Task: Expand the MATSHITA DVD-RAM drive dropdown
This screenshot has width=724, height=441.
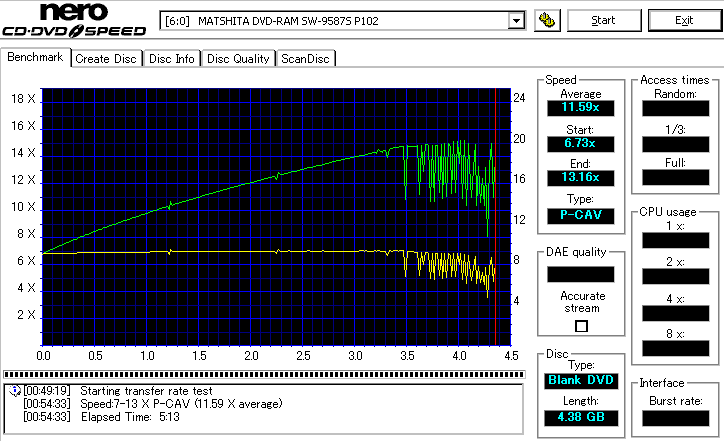Action: click(x=516, y=21)
